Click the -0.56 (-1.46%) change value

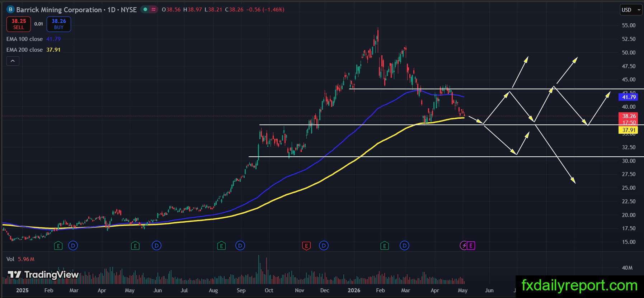click(x=265, y=10)
